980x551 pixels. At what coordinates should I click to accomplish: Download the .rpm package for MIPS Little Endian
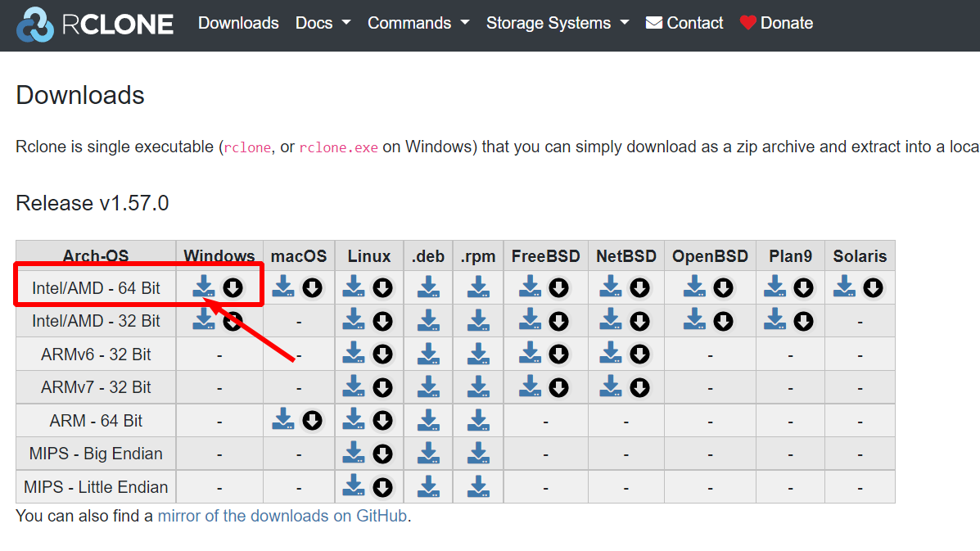pos(479,486)
